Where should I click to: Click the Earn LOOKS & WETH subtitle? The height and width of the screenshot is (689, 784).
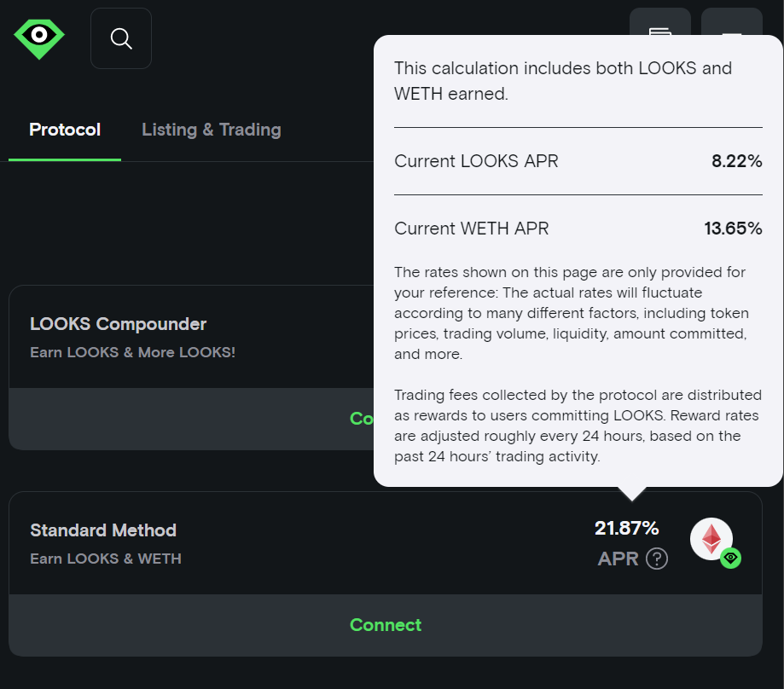click(x=106, y=559)
